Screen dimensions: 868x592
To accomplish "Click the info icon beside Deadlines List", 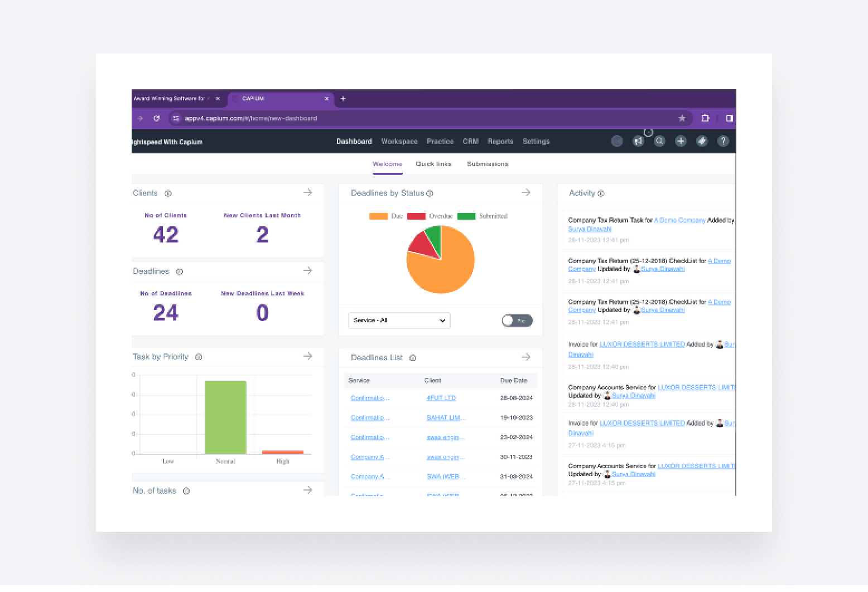I will pos(413,358).
